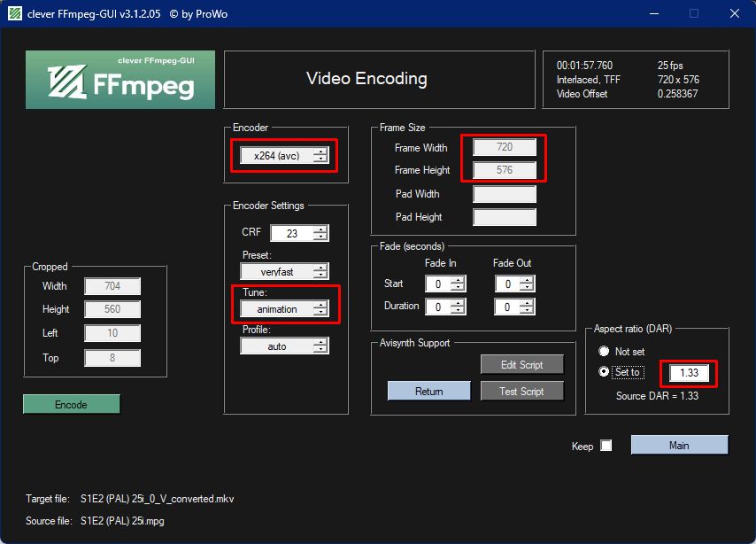The width and height of the screenshot is (756, 544).
Task: Increase Fade In Start with up arrow
Action: tap(458, 280)
